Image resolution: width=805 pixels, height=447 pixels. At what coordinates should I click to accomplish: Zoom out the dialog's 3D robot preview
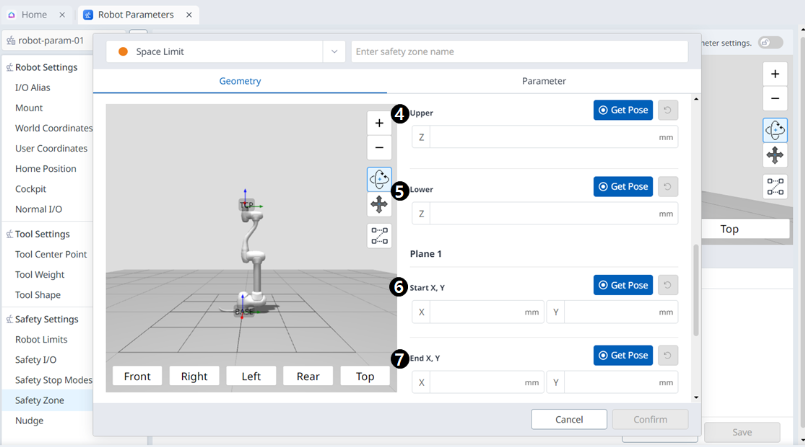pyautogui.click(x=379, y=148)
